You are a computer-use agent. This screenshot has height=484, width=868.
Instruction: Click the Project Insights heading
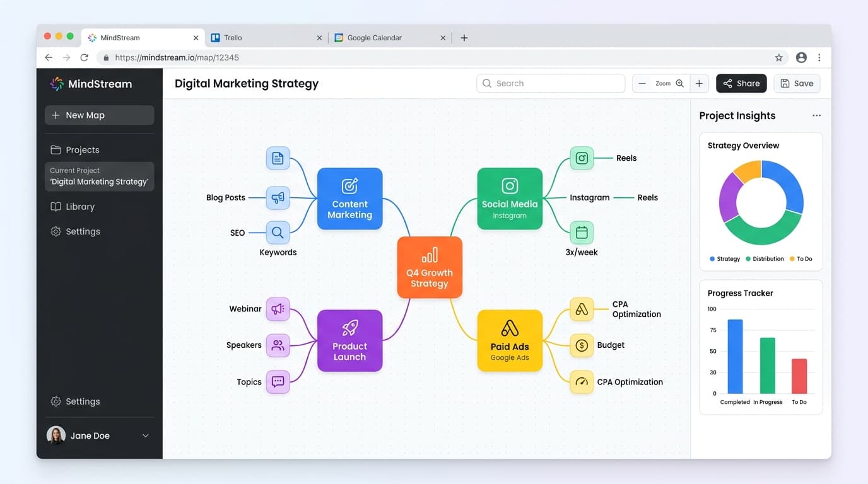coord(737,116)
